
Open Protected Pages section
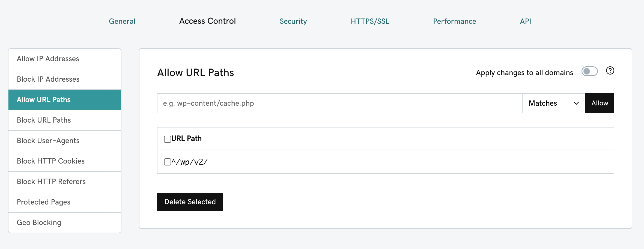pos(65,202)
